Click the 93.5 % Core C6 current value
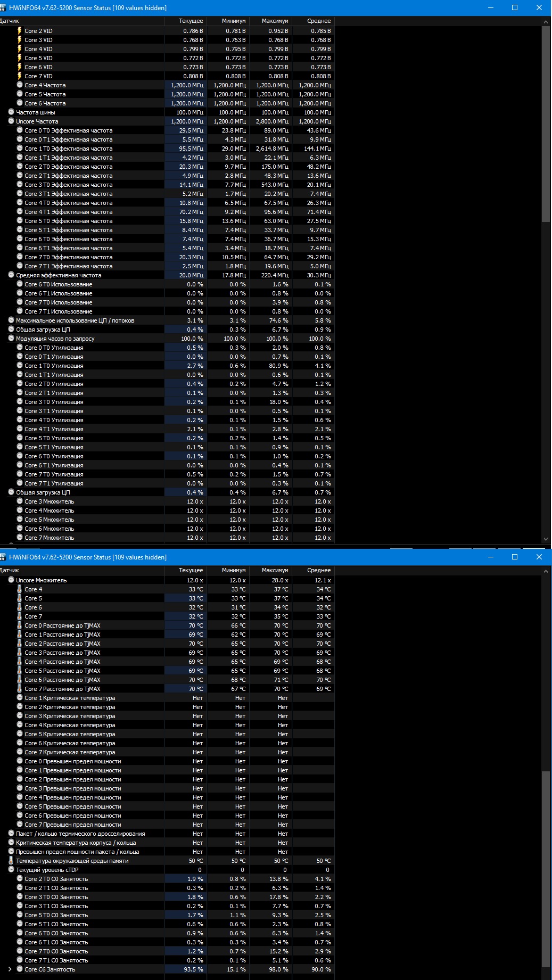Image resolution: width=552 pixels, height=980 pixels. point(194,969)
